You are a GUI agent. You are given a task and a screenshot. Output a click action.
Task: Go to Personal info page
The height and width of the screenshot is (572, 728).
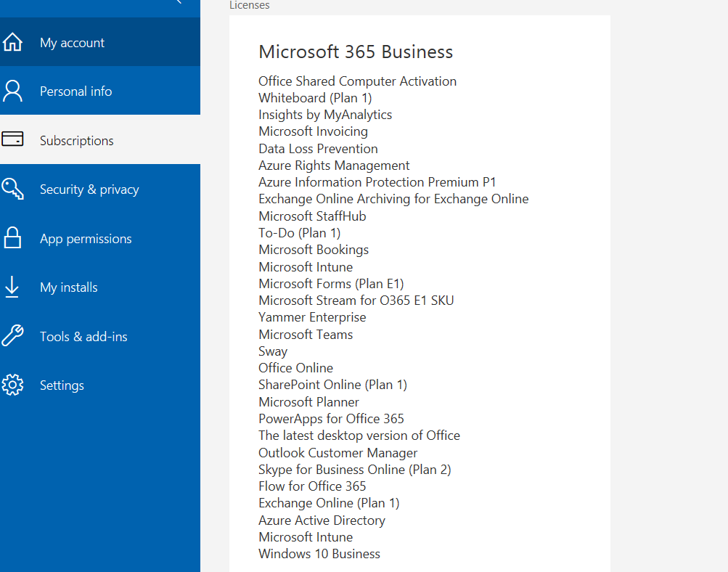(x=100, y=91)
